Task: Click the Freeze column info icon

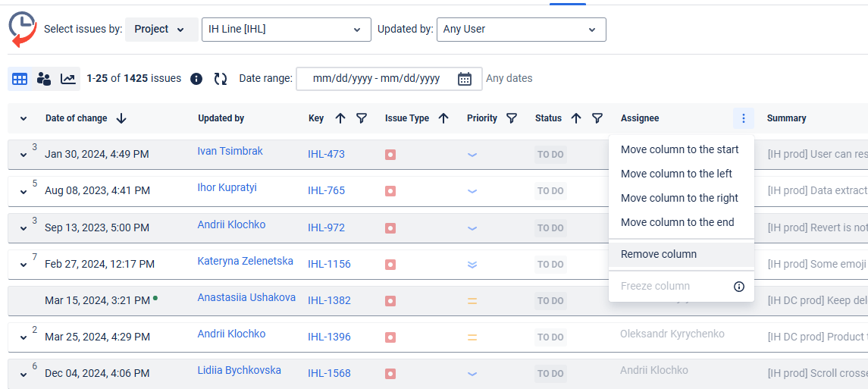Action: pyautogui.click(x=739, y=287)
